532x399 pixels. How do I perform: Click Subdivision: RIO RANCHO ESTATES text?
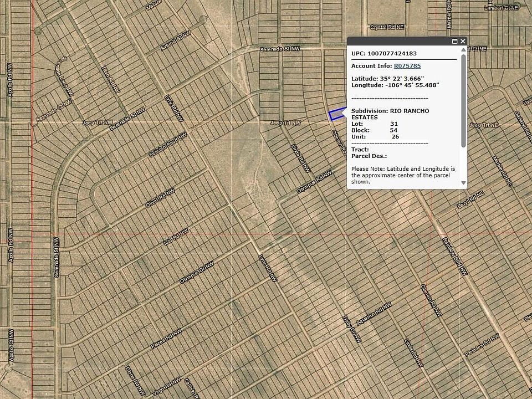pyautogui.click(x=390, y=114)
